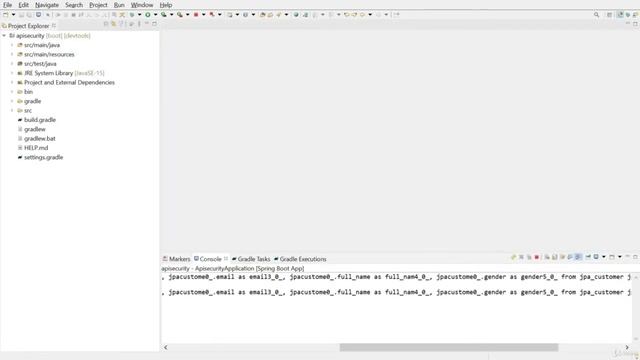Open the File menu
This screenshot has height=360, width=640.
click(7, 5)
